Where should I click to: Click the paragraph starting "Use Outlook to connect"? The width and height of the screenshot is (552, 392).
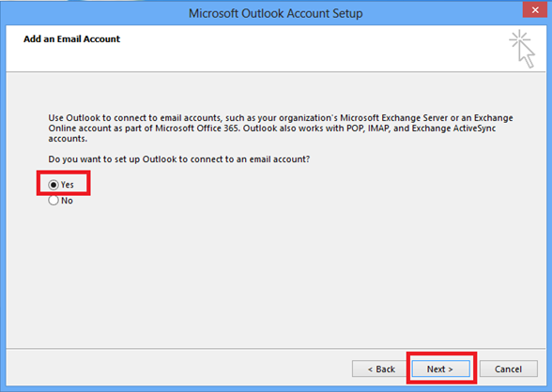point(281,128)
